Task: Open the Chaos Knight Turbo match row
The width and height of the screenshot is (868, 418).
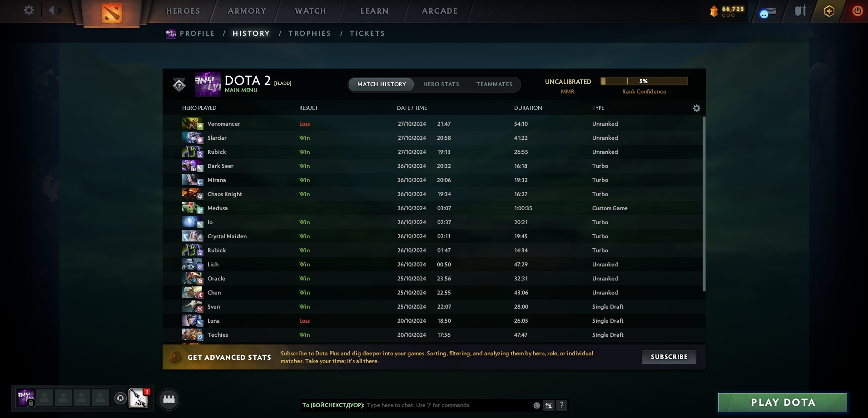Action: click(432, 194)
